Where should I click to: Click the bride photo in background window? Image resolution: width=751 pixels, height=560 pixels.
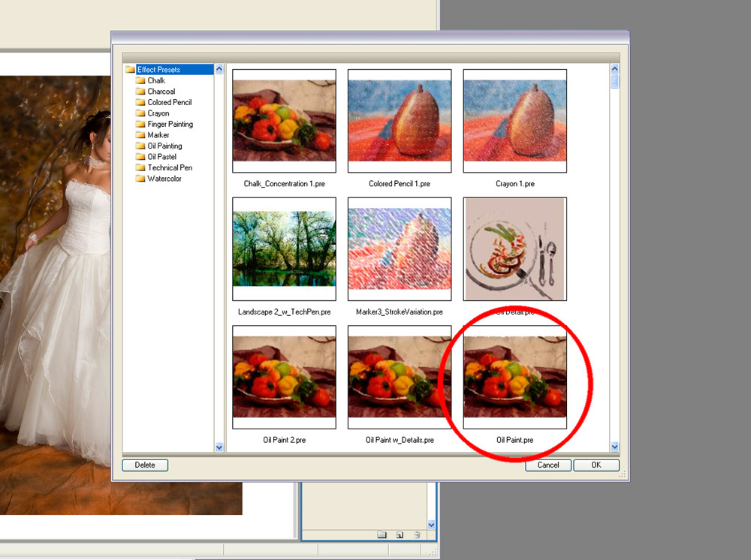click(55, 294)
